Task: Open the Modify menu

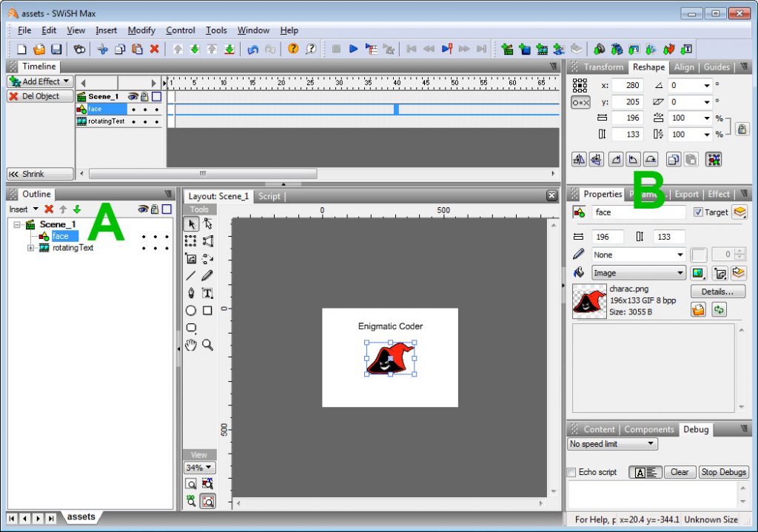Action: click(141, 30)
